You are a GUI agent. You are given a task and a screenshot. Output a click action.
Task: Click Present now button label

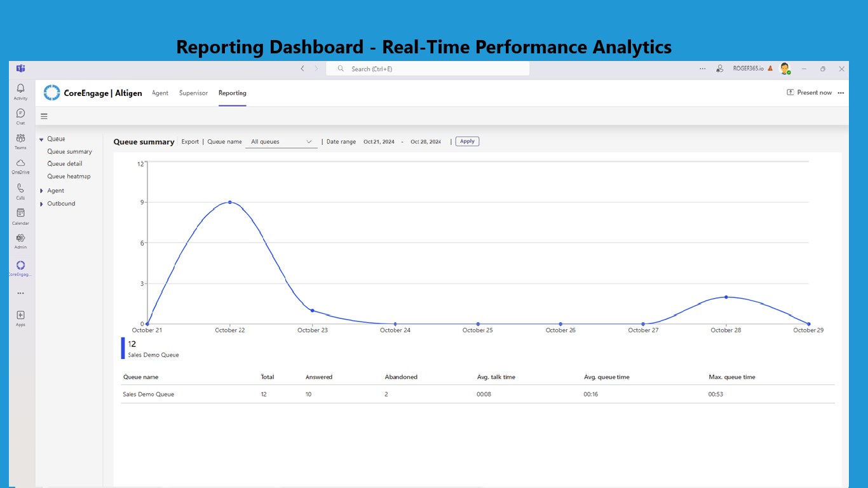814,92
